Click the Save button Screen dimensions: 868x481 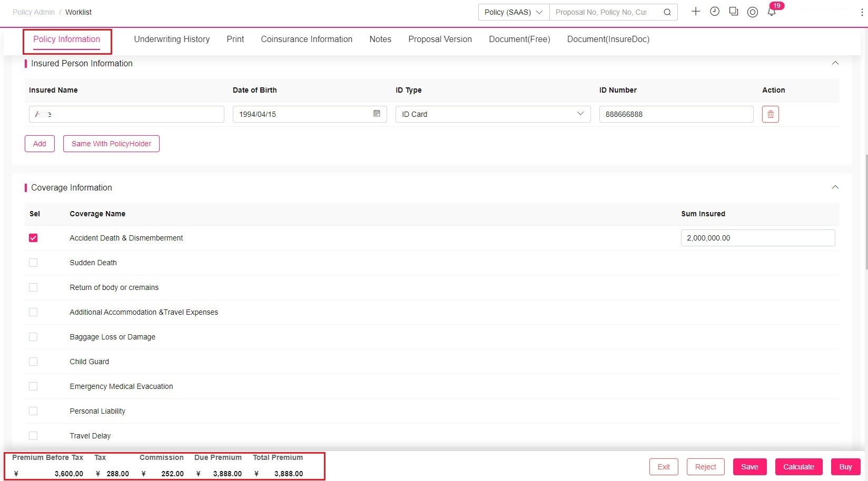pos(749,467)
